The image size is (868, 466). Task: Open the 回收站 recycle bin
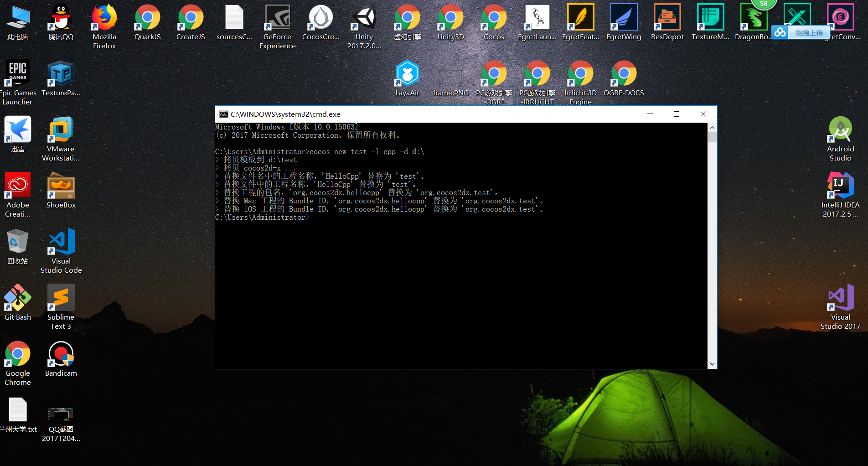click(x=18, y=247)
